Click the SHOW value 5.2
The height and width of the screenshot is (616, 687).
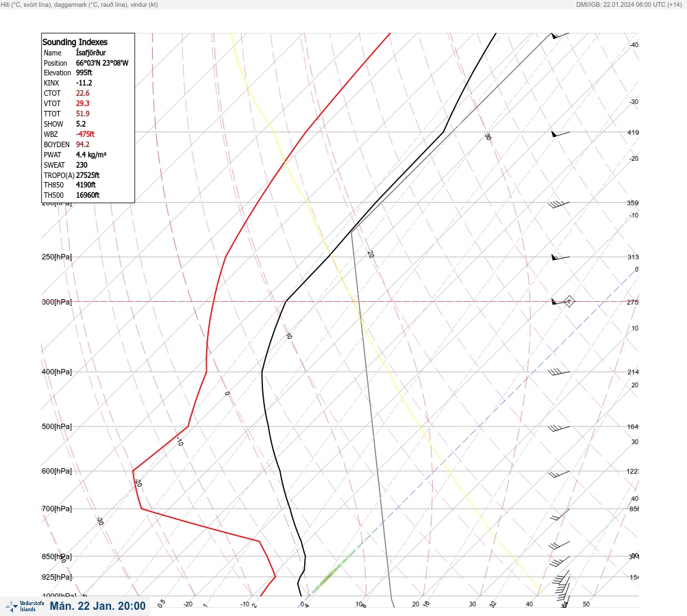(x=81, y=124)
